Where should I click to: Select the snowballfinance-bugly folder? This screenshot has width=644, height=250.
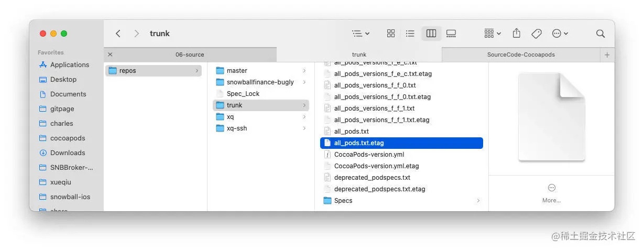coord(261,82)
